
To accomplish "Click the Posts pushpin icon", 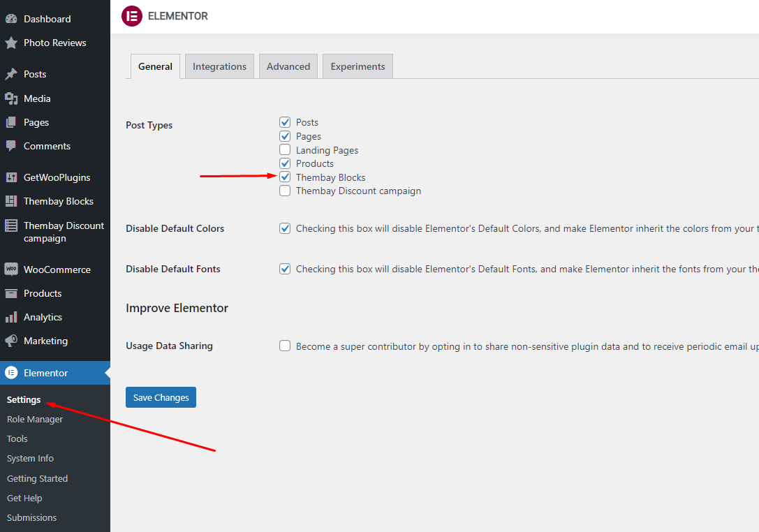I will (x=11, y=74).
